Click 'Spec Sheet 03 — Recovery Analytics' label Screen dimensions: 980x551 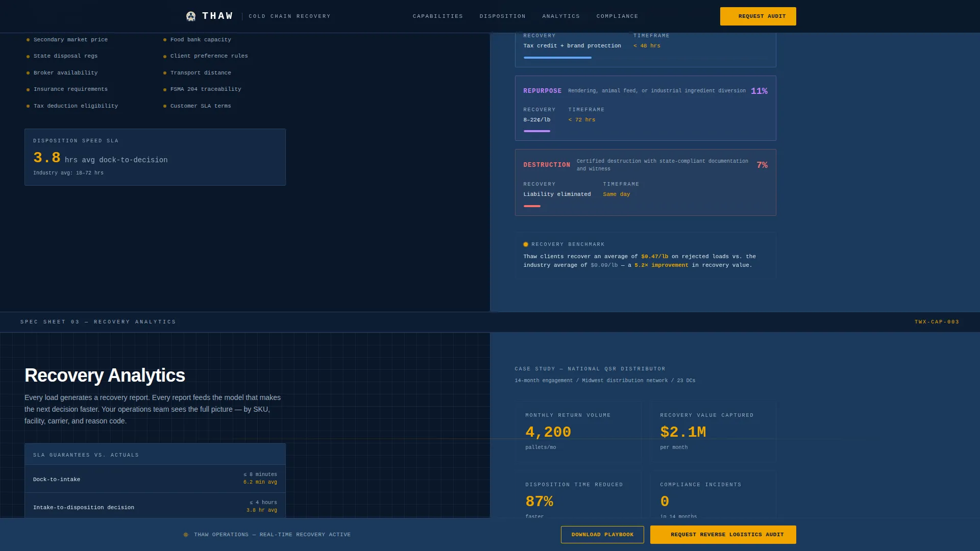(98, 322)
